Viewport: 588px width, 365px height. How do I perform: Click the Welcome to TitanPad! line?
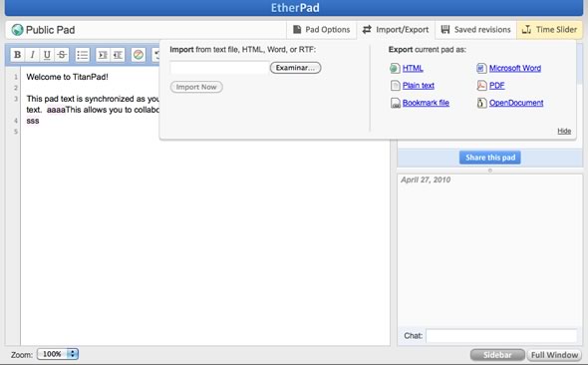point(67,77)
